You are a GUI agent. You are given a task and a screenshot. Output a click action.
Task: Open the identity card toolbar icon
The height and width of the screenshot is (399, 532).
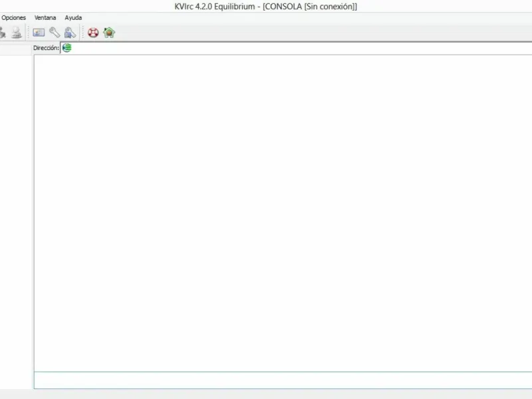[39, 33]
